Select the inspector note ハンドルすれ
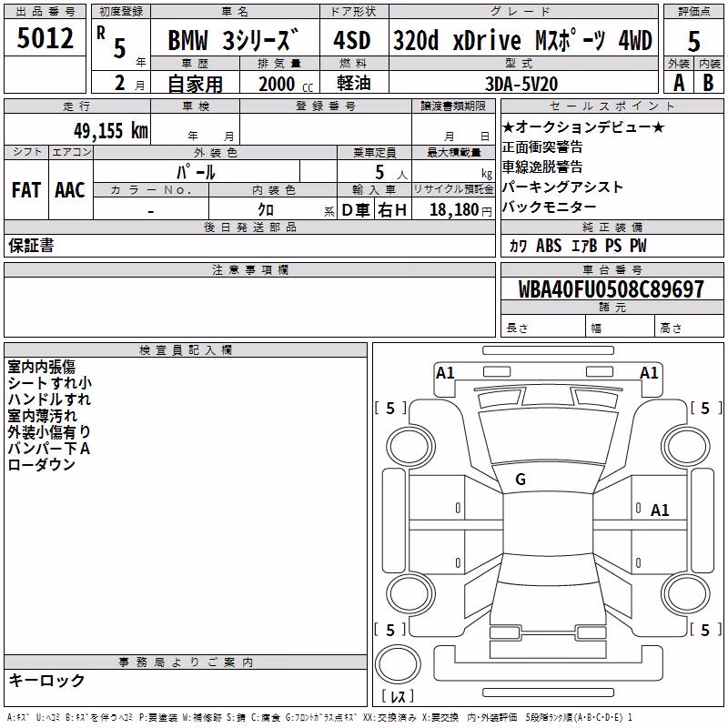This screenshot has height=728, width=728. (49, 399)
